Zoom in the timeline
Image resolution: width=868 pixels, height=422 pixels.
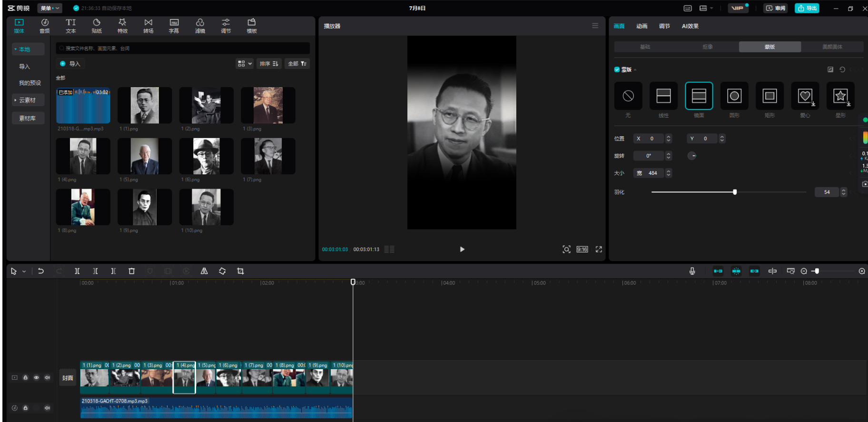click(862, 271)
